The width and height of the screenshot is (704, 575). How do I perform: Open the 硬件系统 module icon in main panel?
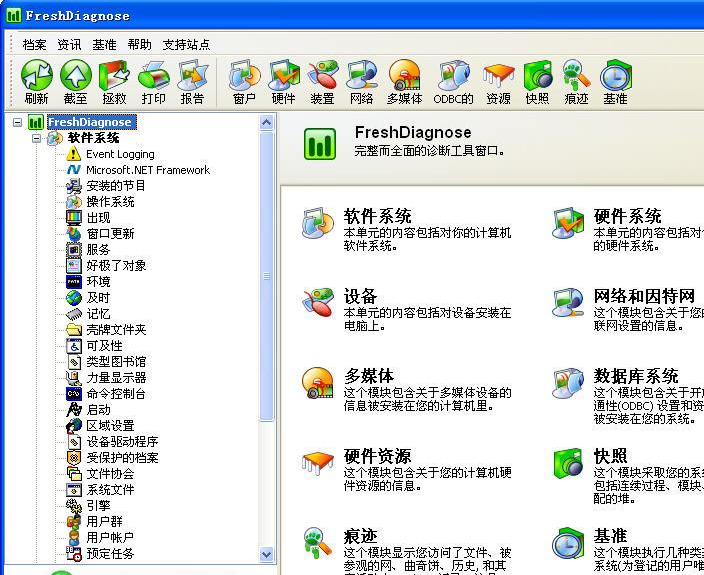pyautogui.click(x=568, y=223)
